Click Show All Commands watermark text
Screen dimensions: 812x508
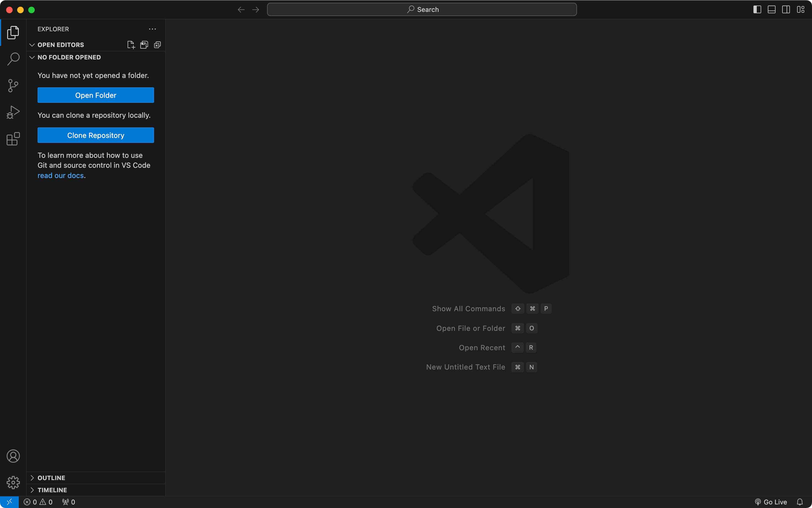(x=468, y=308)
